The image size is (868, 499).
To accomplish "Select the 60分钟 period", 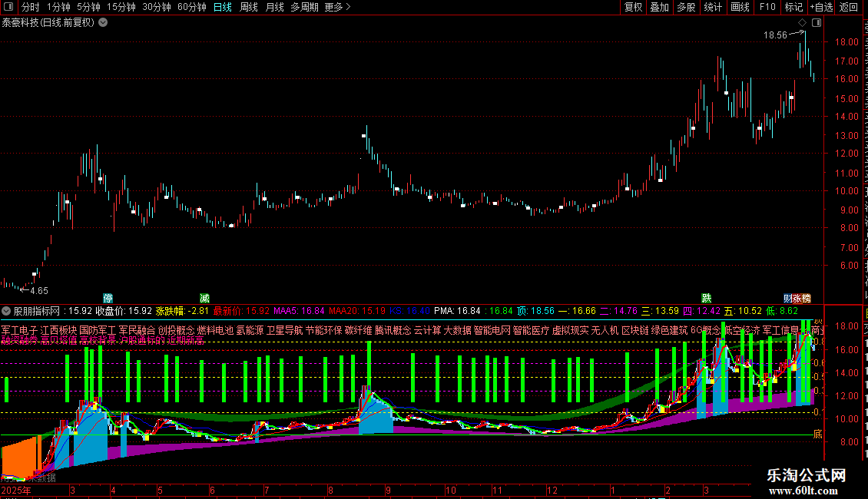I will [192, 7].
